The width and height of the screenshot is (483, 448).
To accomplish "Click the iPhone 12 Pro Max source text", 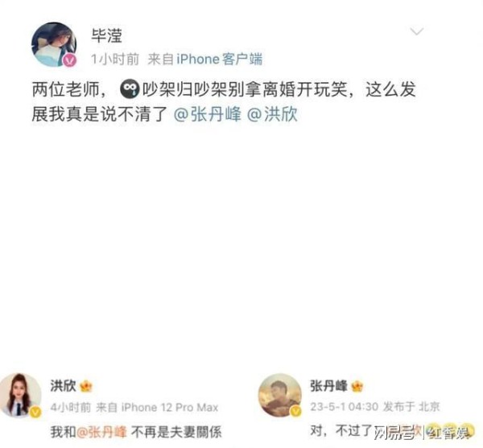I will pyautogui.click(x=170, y=408).
